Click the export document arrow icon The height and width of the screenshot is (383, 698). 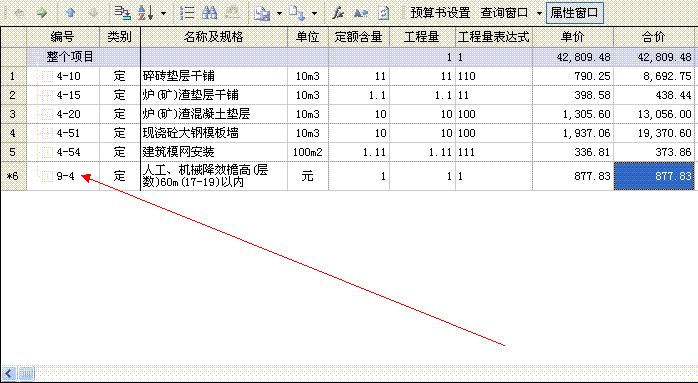296,13
